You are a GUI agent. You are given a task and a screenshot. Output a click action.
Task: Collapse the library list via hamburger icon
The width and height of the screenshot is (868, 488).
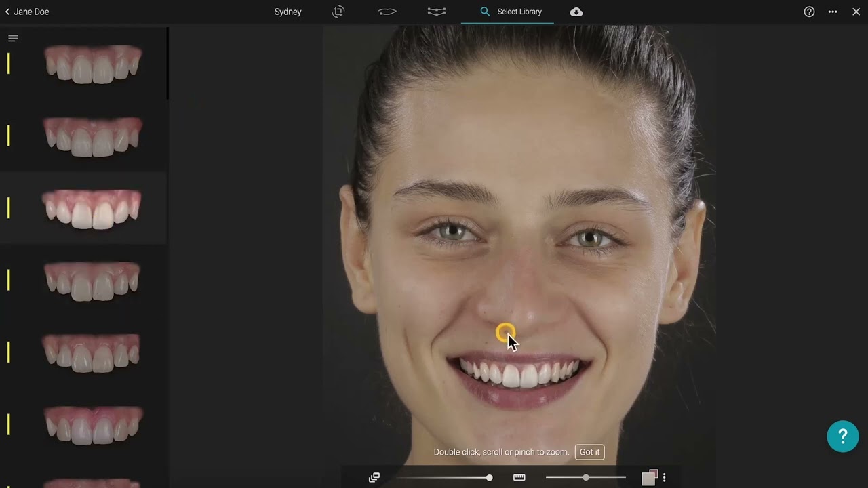13,38
